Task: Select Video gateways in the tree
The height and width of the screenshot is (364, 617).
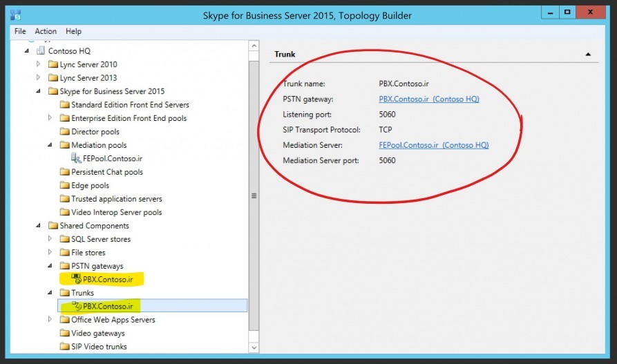Action: (98, 333)
